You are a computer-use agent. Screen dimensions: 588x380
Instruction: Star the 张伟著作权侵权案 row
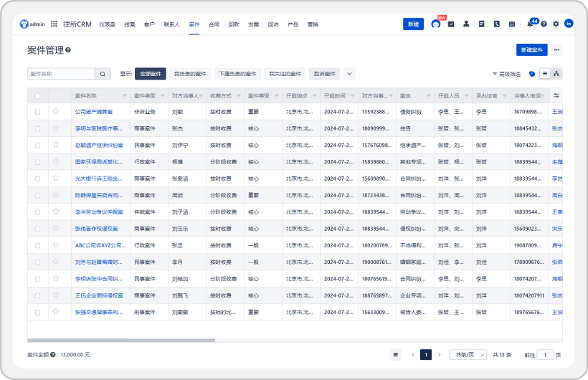[56, 228]
